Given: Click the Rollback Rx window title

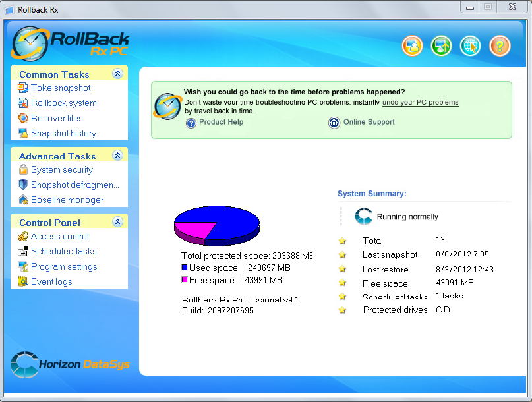Looking at the screenshot, I should pyautogui.click(x=38, y=10).
